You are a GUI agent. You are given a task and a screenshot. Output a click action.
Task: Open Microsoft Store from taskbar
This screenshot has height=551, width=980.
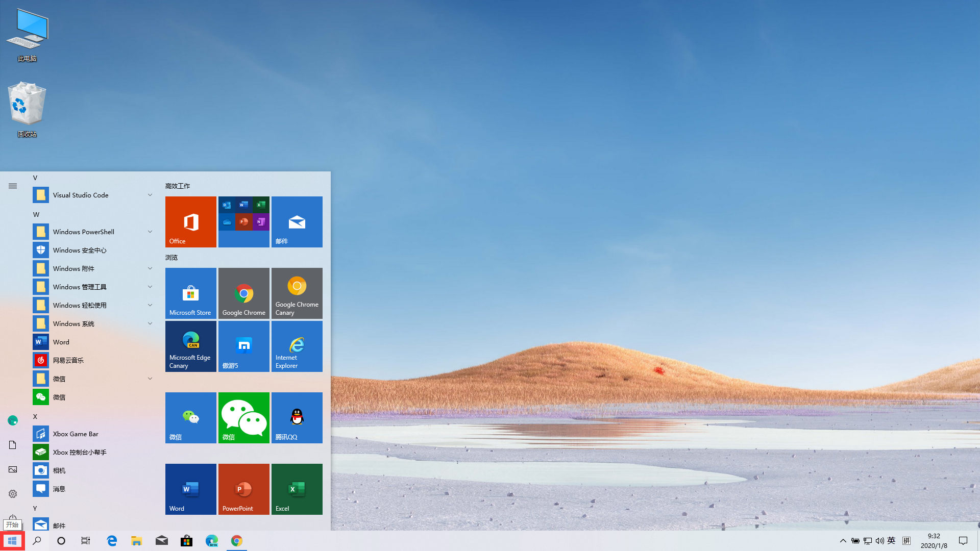187,541
